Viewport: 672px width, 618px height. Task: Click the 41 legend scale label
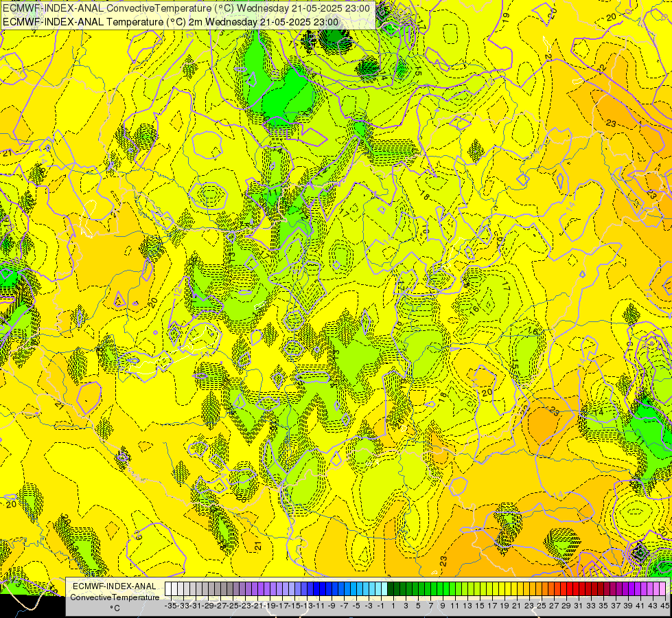point(640,606)
